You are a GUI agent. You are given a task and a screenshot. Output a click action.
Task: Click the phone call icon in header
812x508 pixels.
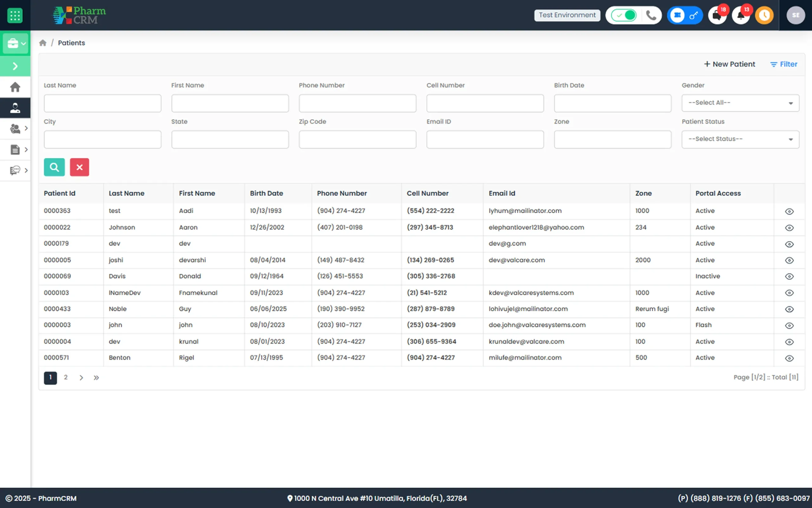651,15
